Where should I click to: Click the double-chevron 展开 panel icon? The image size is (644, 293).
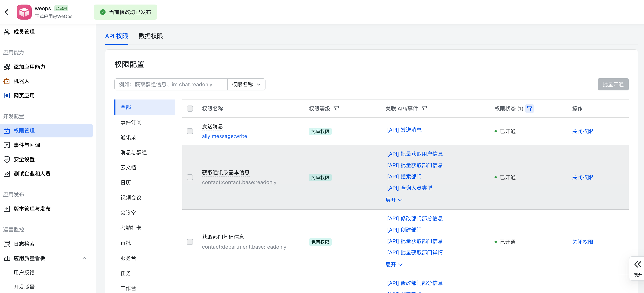(638, 264)
